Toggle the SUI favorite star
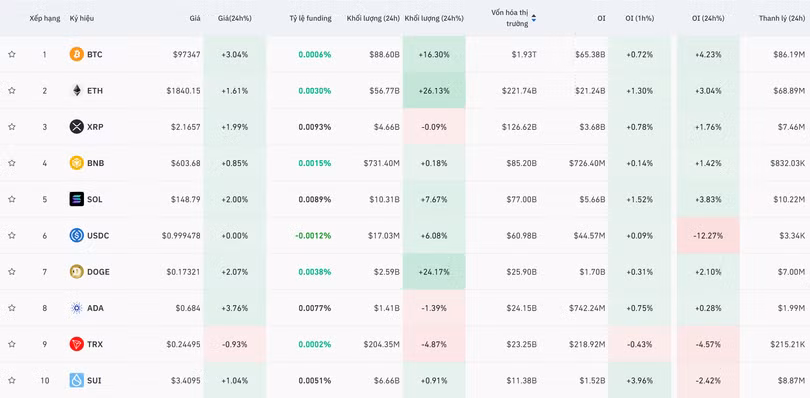The width and height of the screenshot is (810, 398). [x=12, y=380]
